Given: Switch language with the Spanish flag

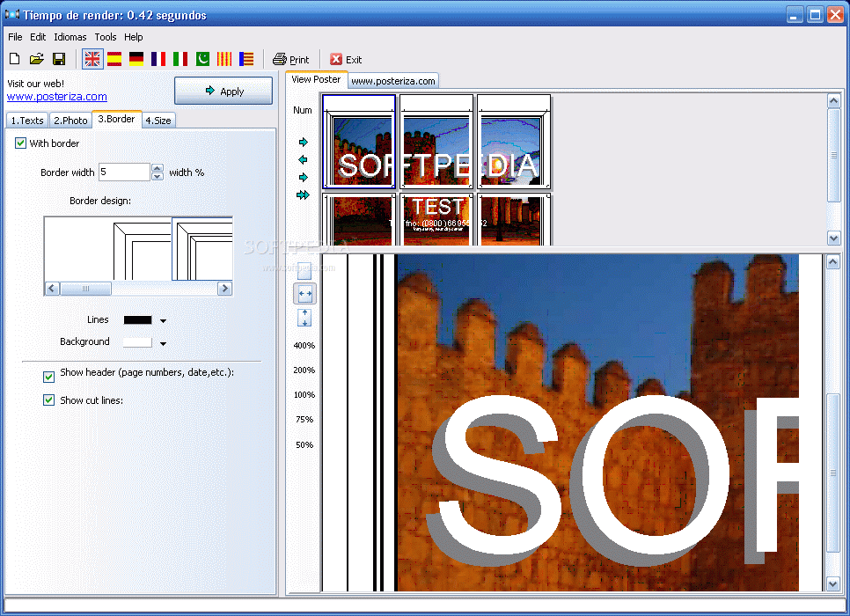Looking at the screenshot, I should coord(114,59).
